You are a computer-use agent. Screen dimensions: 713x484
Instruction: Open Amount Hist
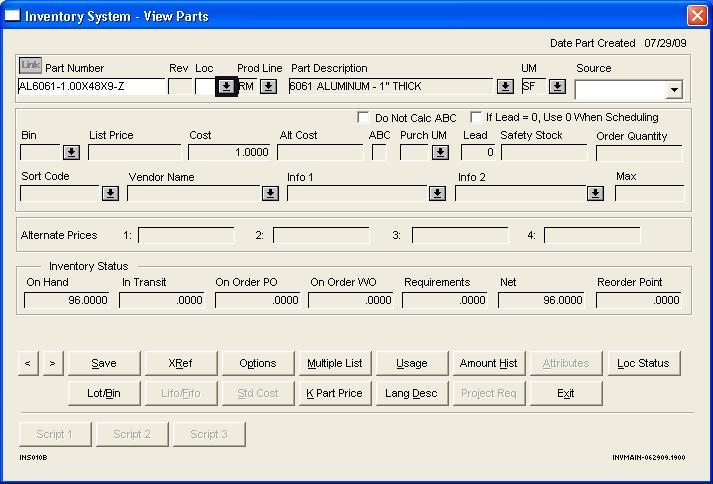[489, 363]
